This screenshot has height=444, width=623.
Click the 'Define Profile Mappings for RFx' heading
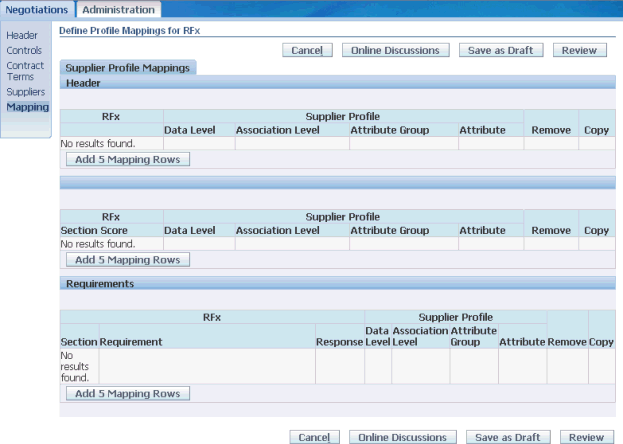coord(130,31)
